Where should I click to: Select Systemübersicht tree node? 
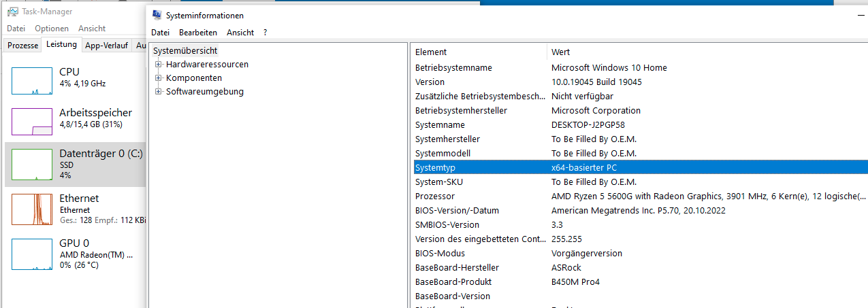click(x=185, y=50)
